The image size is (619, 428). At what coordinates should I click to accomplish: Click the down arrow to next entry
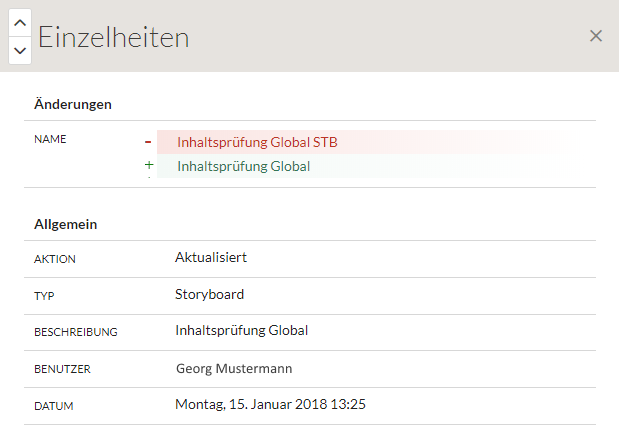(20, 50)
